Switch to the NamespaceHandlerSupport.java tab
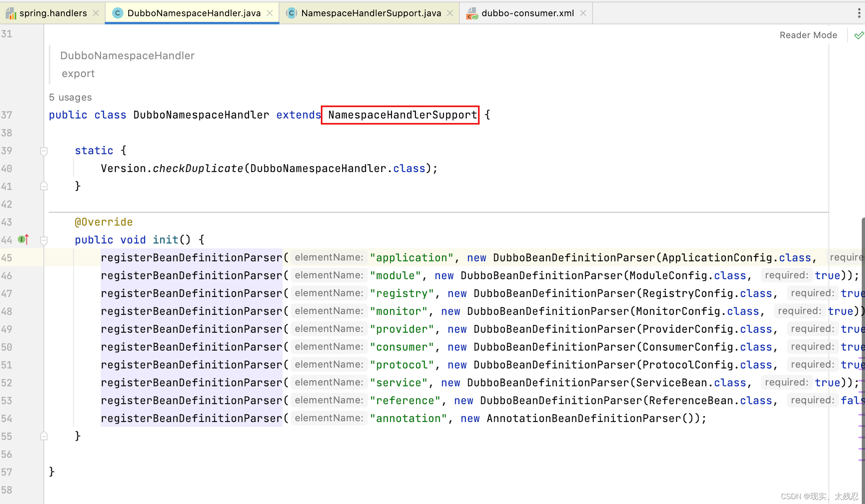The height and width of the screenshot is (504, 865). point(370,13)
